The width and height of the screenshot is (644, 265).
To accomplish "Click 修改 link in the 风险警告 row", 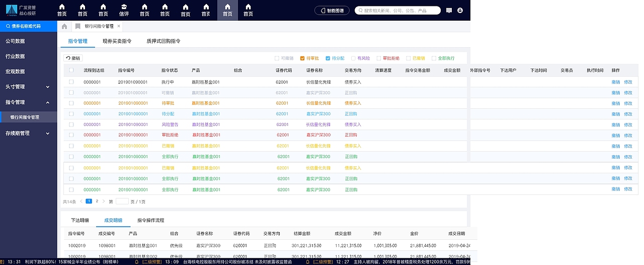I will [628, 124].
